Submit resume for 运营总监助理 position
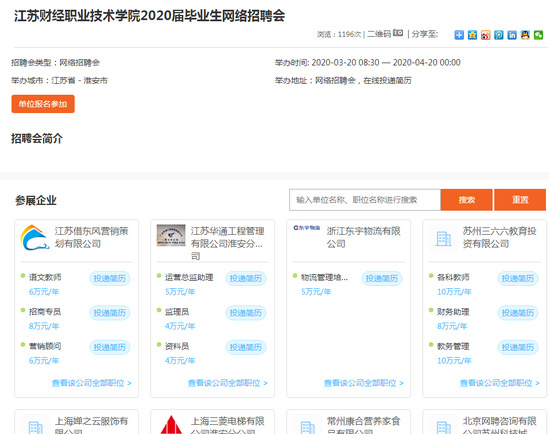The width and height of the screenshot is (549, 434). (x=246, y=279)
